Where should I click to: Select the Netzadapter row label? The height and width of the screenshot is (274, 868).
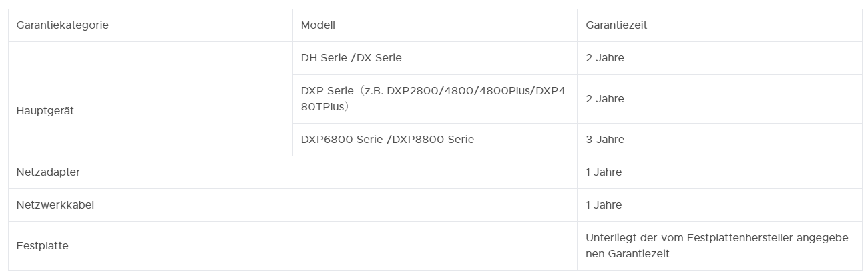[x=48, y=172]
